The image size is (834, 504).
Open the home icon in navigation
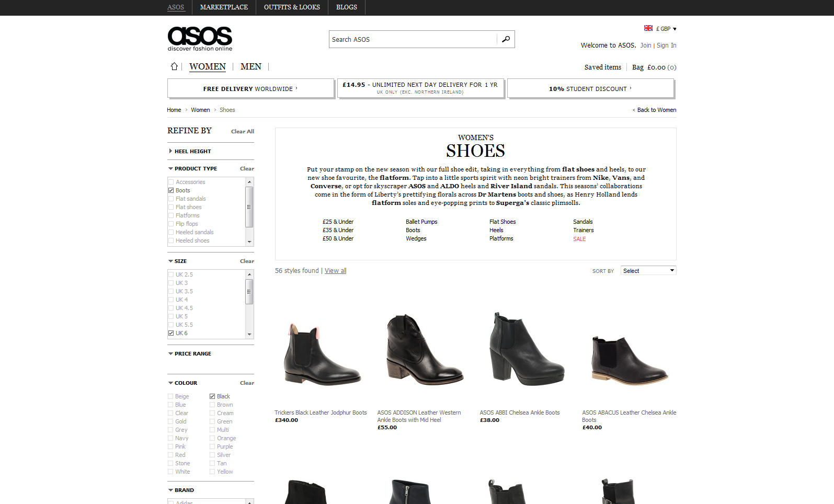click(x=174, y=66)
